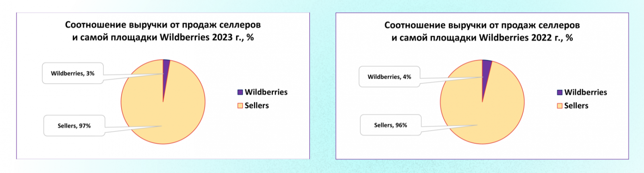Image resolution: width=644 pixels, height=173 pixels.
Task: Select the "Sellers, 97%" callout label
Action: click(74, 126)
